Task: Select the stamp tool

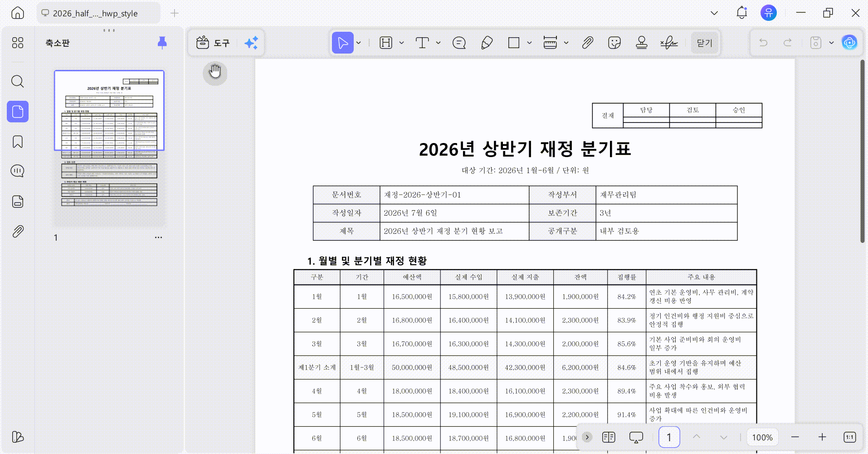Action: 642,43
